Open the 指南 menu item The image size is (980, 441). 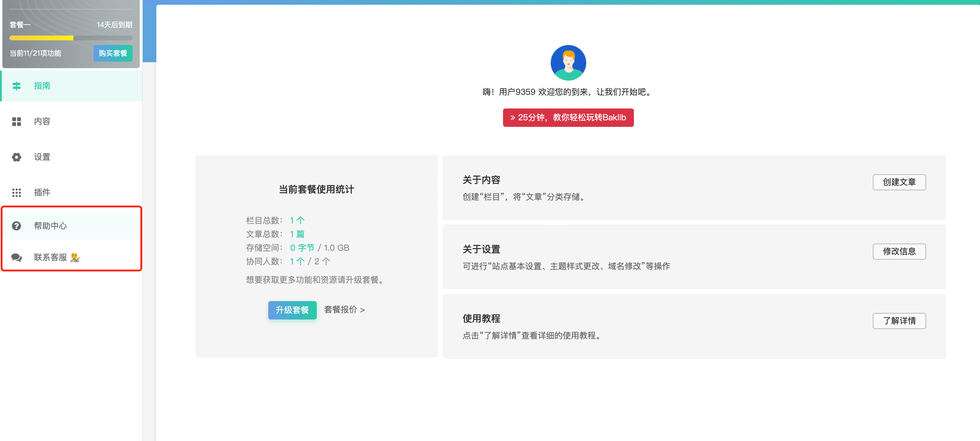(x=72, y=86)
